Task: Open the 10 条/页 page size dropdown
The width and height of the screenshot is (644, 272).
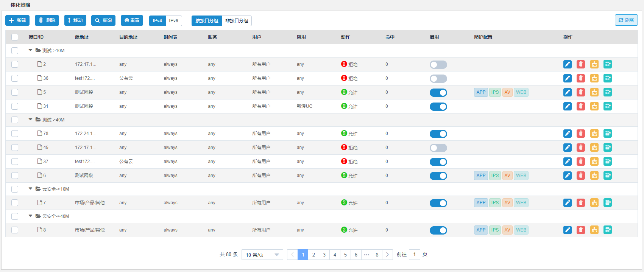Action: click(x=262, y=255)
